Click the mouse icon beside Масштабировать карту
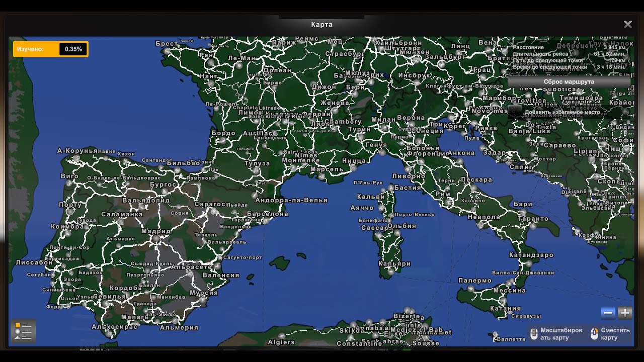The width and height of the screenshot is (644, 362). tap(534, 334)
